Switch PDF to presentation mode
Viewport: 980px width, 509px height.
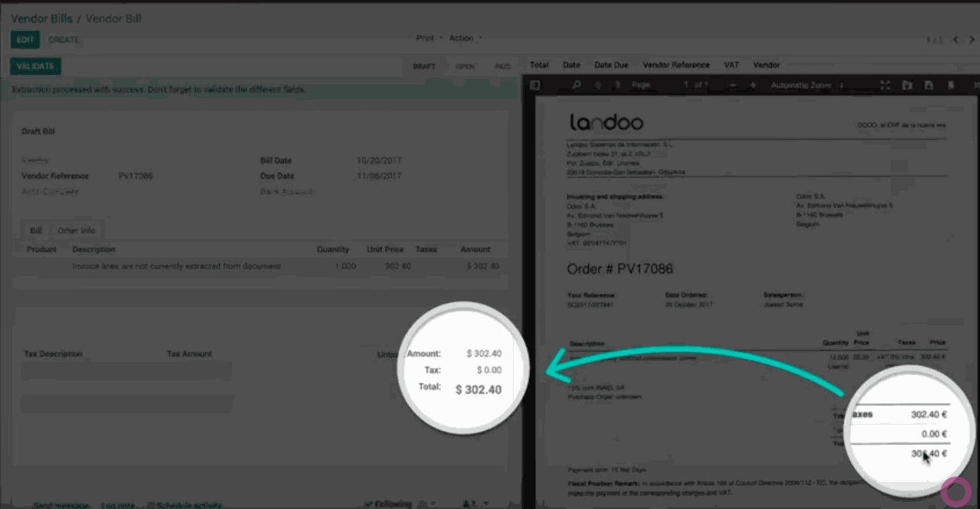(886, 85)
